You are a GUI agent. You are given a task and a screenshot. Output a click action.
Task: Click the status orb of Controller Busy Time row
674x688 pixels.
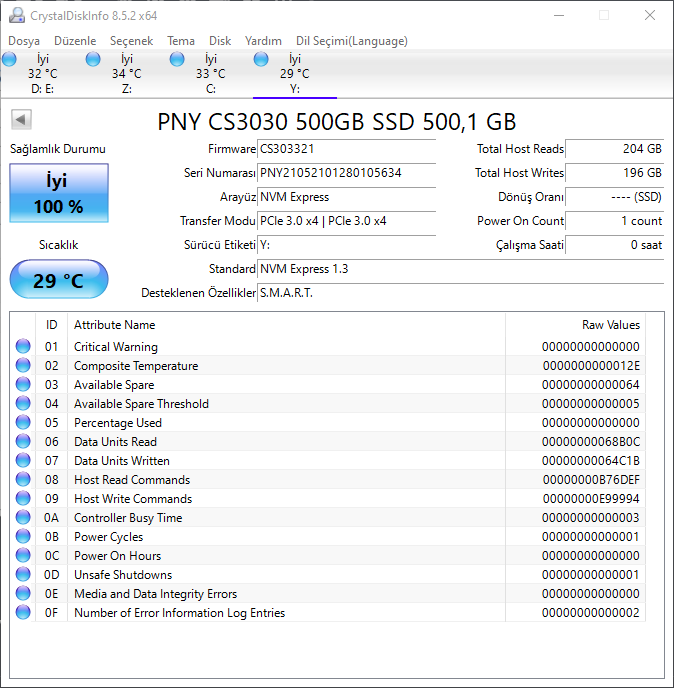[23, 517]
